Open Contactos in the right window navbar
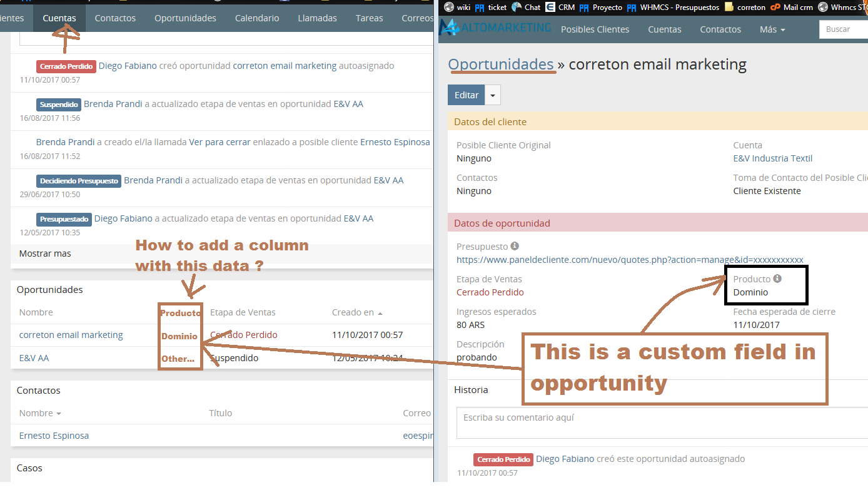 pos(720,29)
